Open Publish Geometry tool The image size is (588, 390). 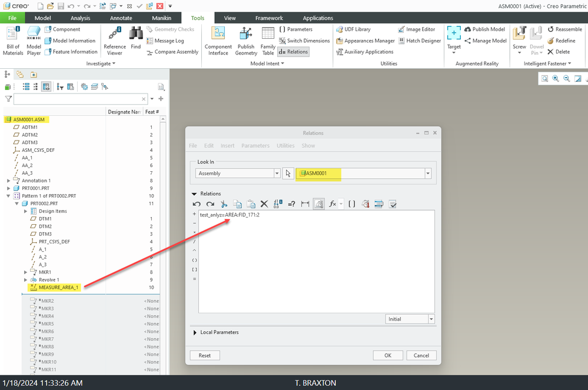point(246,41)
